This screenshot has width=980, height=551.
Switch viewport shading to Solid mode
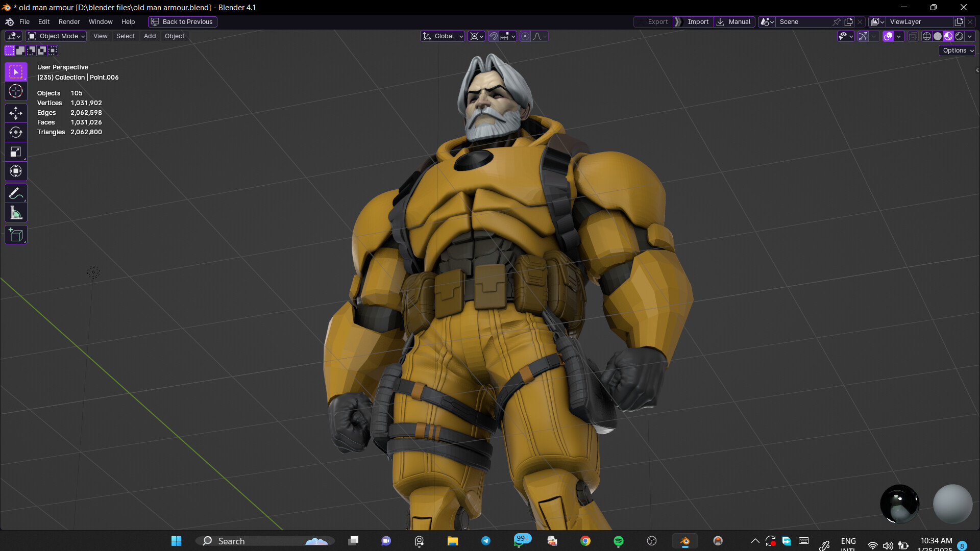click(x=938, y=36)
